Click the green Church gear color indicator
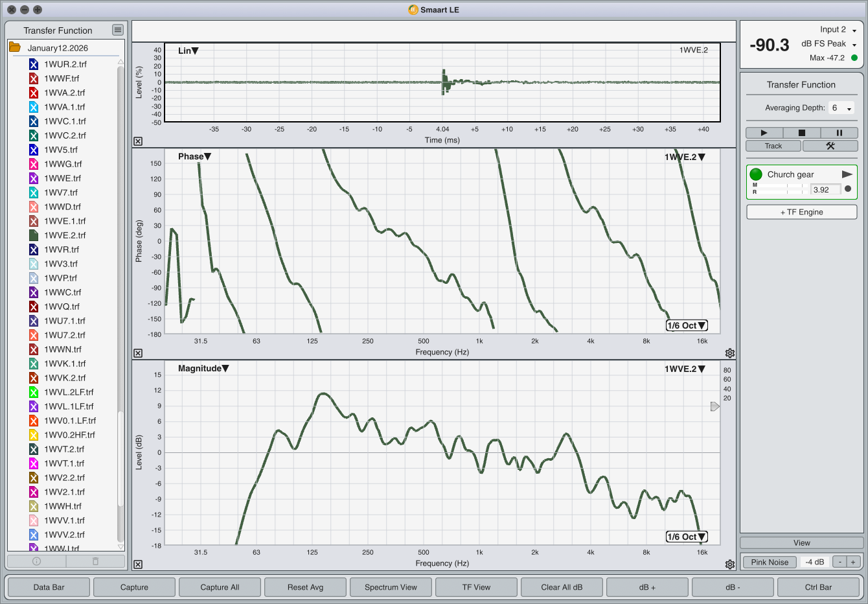Screen dimensions: 868x604 [x=756, y=174]
